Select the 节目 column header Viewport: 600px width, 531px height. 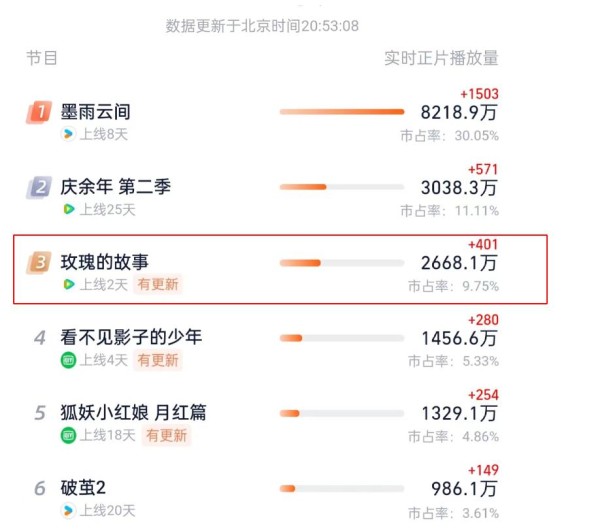(x=42, y=58)
